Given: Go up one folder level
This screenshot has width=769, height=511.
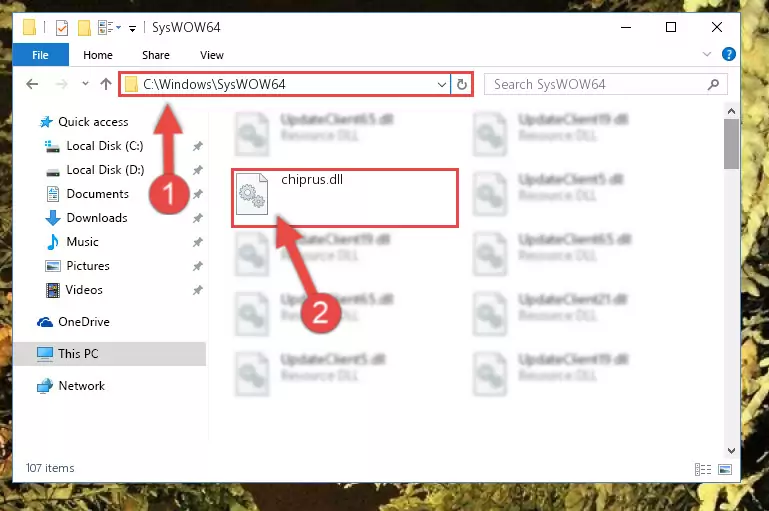Looking at the screenshot, I should (x=106, y=84).
